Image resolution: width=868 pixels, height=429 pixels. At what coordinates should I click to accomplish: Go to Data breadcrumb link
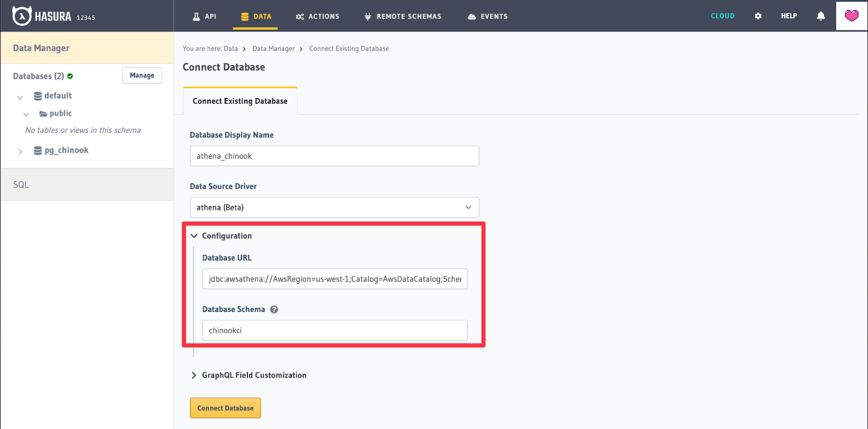[x=231, y=49]
